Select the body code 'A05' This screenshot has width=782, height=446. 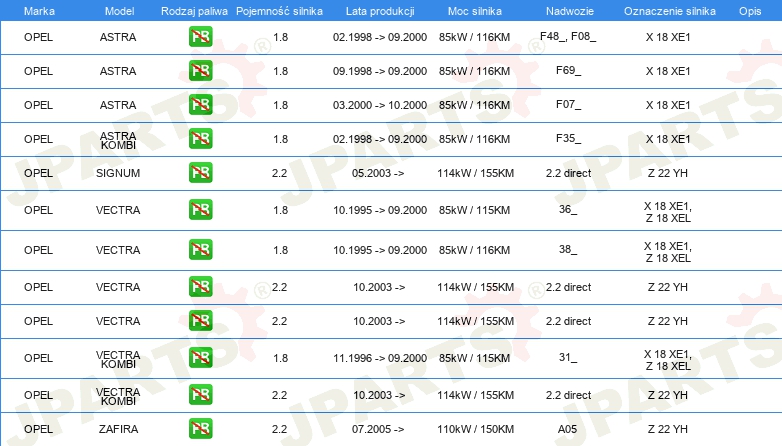point(568,429)
